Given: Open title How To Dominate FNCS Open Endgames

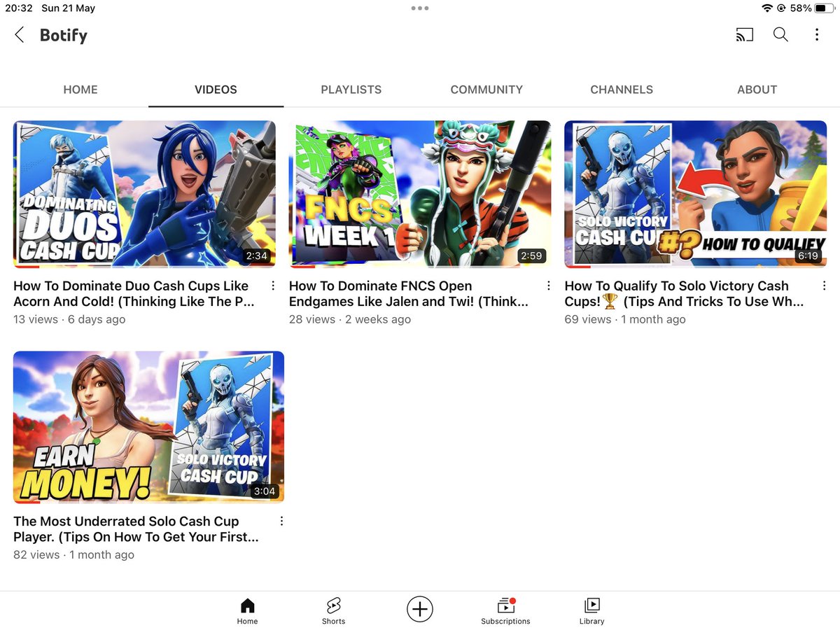Looking at the screenshot, I should point(409,294).
